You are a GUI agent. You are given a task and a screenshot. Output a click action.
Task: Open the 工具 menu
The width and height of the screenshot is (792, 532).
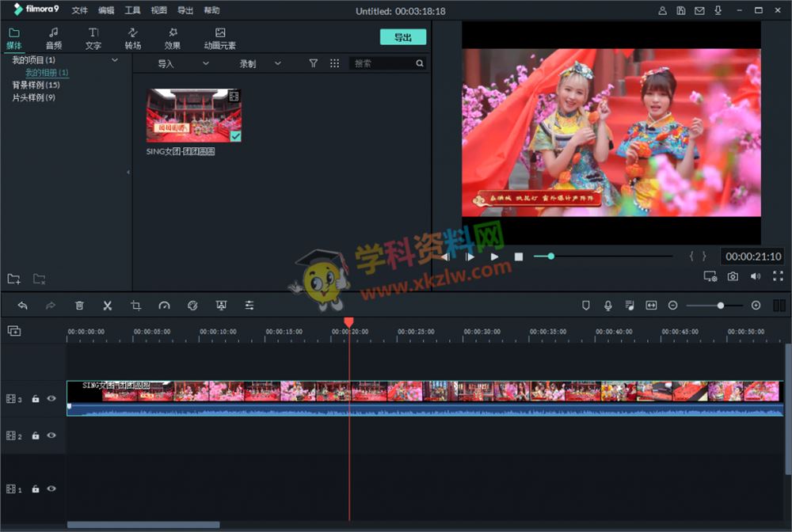pyautogui.click(x=132, y=10)
